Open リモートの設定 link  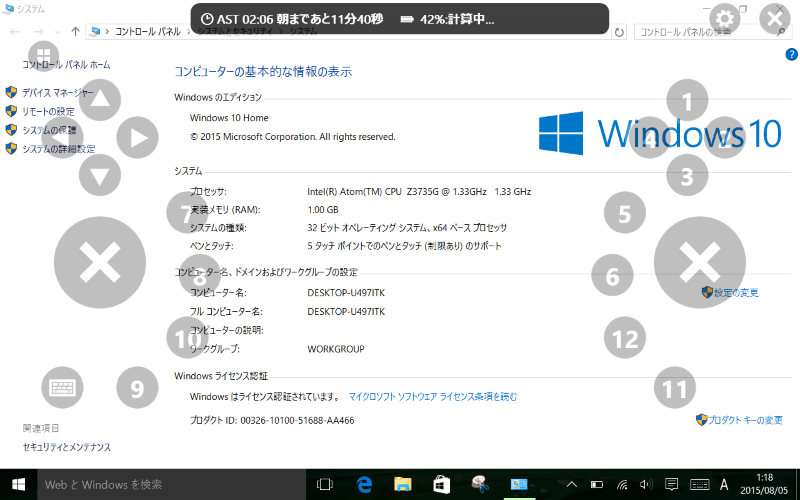click(48, 111)
